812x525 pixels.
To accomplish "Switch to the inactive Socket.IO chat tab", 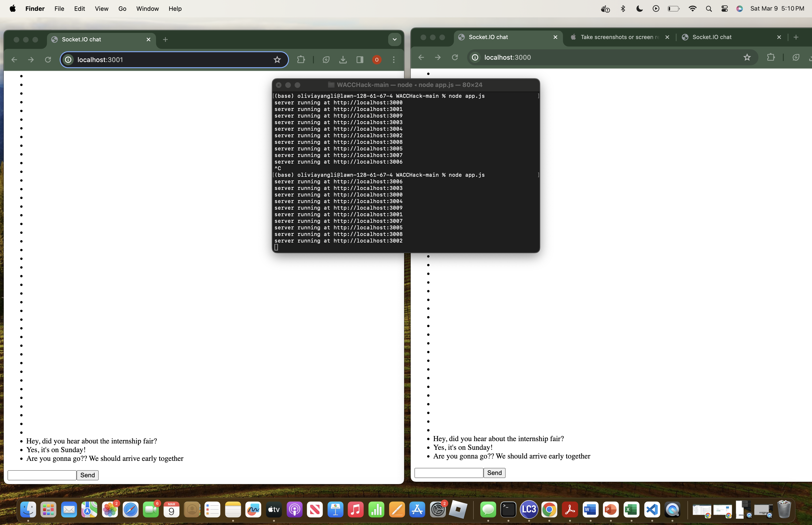I will (x=732, y=37).
